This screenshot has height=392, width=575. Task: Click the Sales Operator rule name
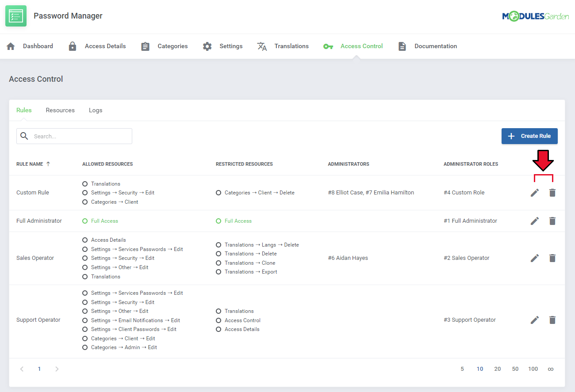35,258
